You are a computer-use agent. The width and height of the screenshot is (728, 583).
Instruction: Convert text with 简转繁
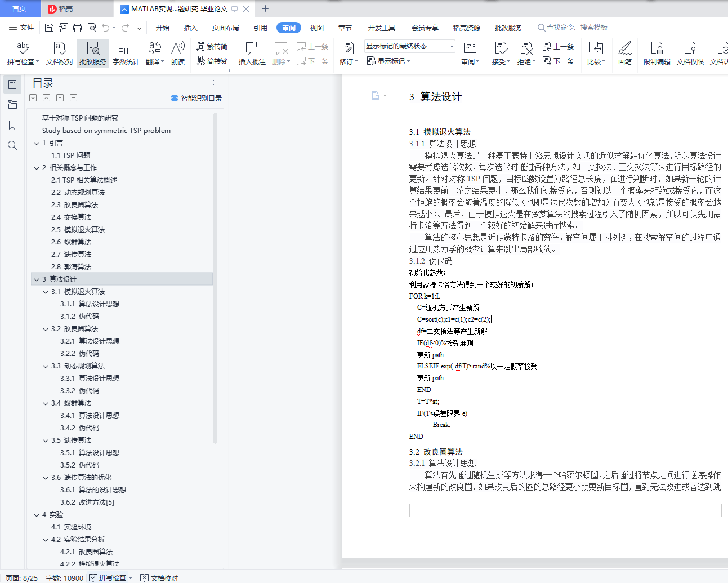(212, 61)
